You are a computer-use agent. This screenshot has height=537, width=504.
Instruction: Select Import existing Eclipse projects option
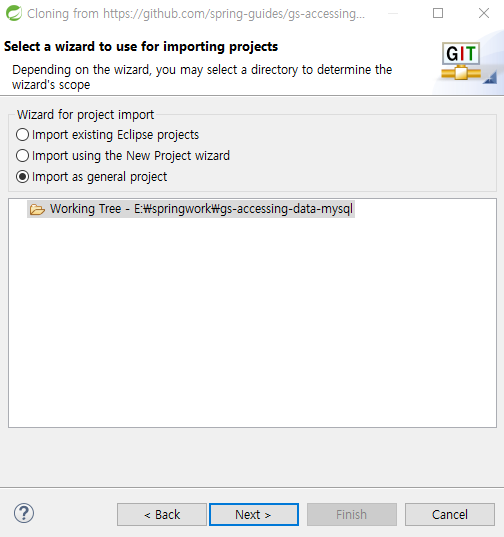(x=108, y=135)
